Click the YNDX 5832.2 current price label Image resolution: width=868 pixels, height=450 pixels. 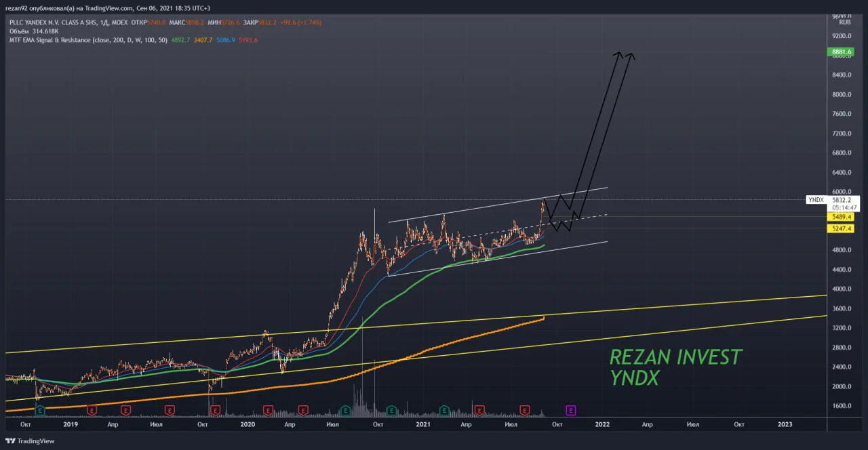pos(832,200)
